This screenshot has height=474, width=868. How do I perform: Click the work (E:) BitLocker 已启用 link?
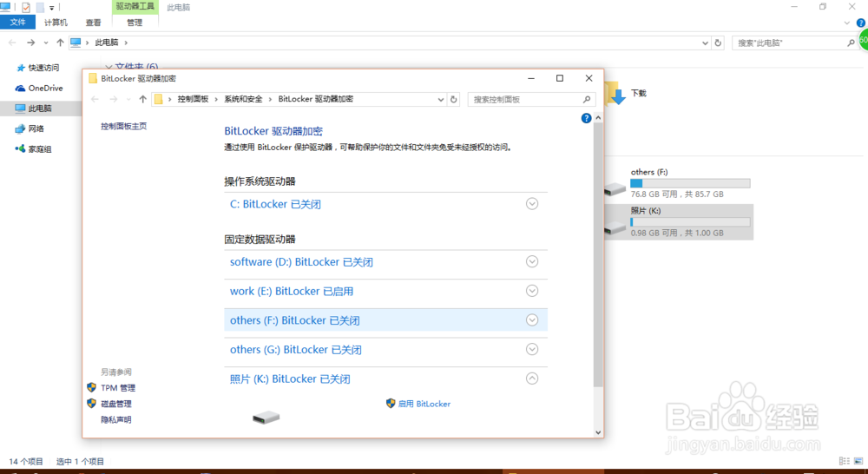[x=291, y=292]
